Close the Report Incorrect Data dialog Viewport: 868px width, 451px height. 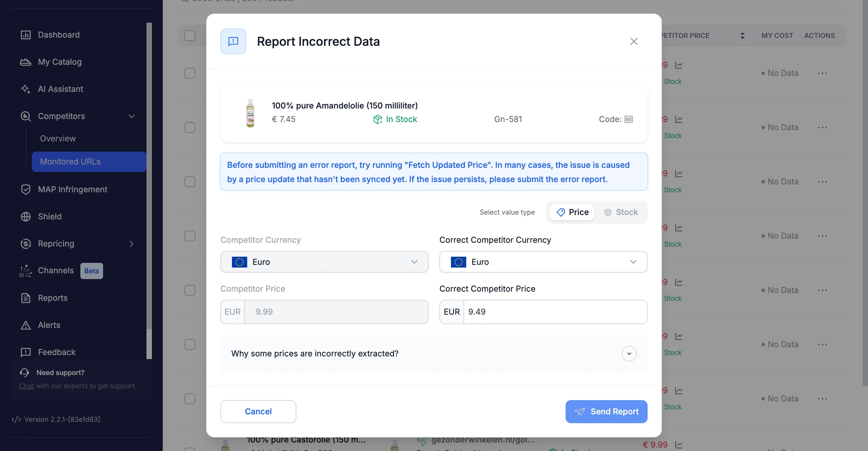tap(634, 41)
